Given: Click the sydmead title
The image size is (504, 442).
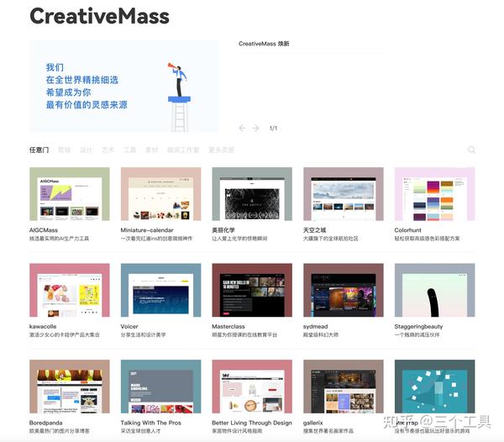Looking at the screenshot, I should tap(315, 326).
